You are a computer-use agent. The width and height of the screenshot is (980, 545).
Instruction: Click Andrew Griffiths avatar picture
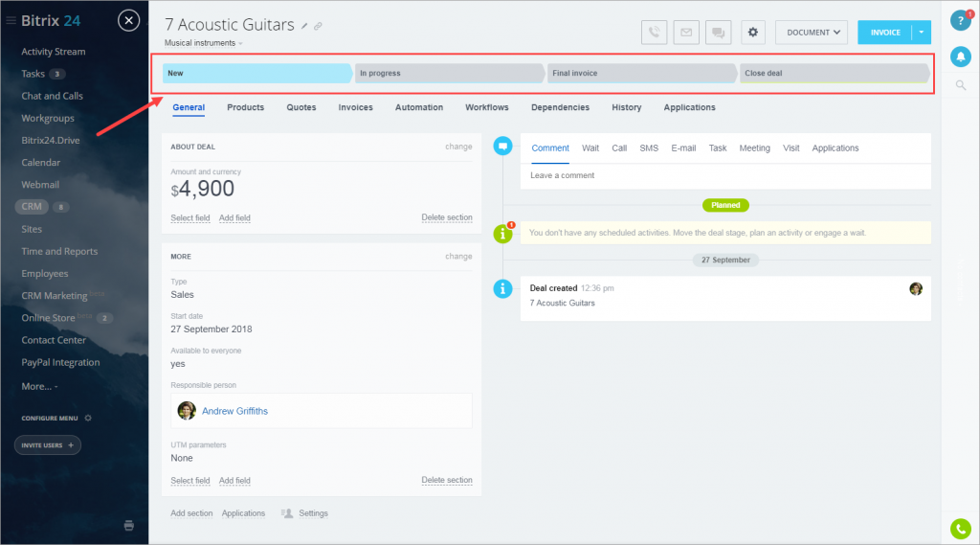coord(187,411)
